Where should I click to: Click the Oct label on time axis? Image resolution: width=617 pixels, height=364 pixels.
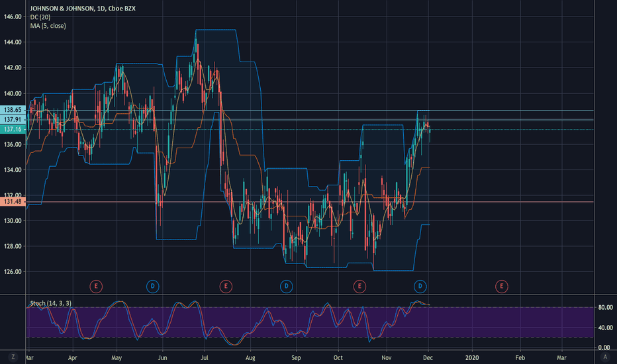click(338, 357)
